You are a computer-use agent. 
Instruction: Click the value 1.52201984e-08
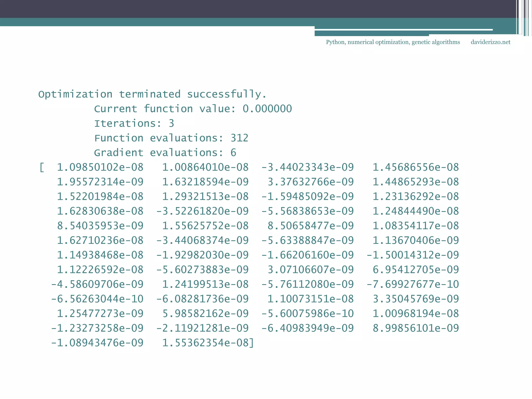click(100, 196)
